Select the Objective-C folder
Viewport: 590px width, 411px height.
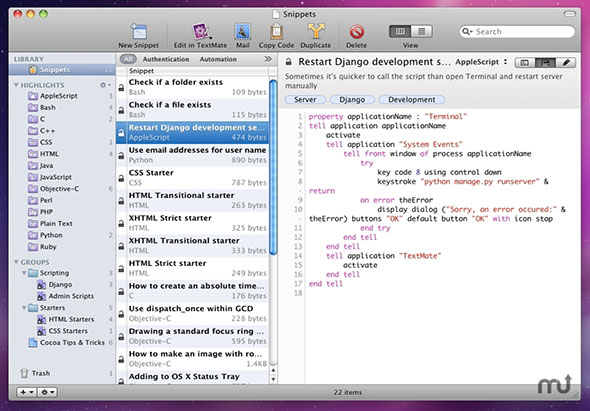[62, 189]
